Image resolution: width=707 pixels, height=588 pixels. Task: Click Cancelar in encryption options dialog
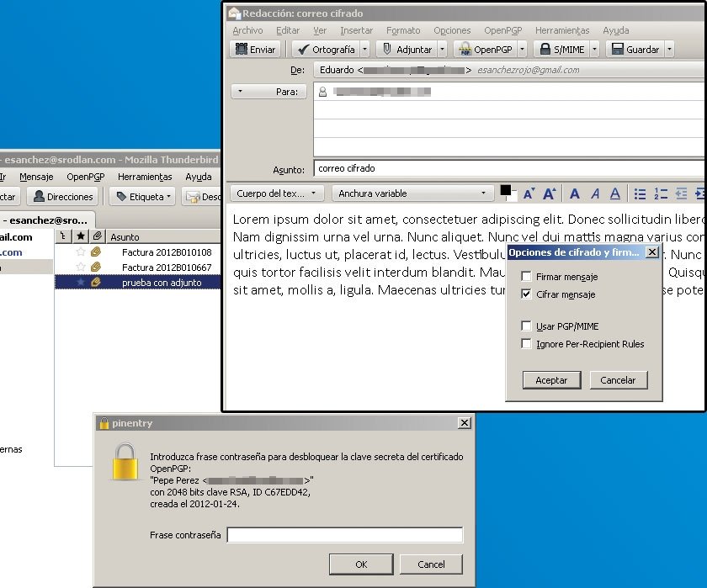[x=618, y=380]
